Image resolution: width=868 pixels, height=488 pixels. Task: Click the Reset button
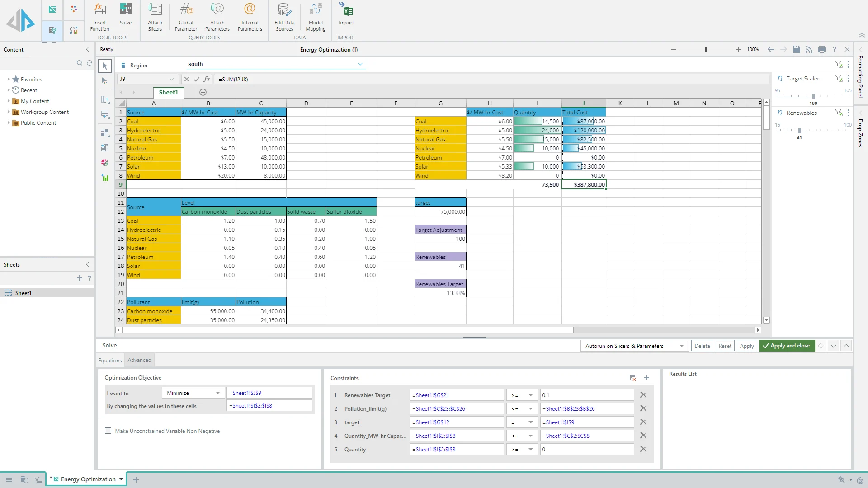point(725,346)
